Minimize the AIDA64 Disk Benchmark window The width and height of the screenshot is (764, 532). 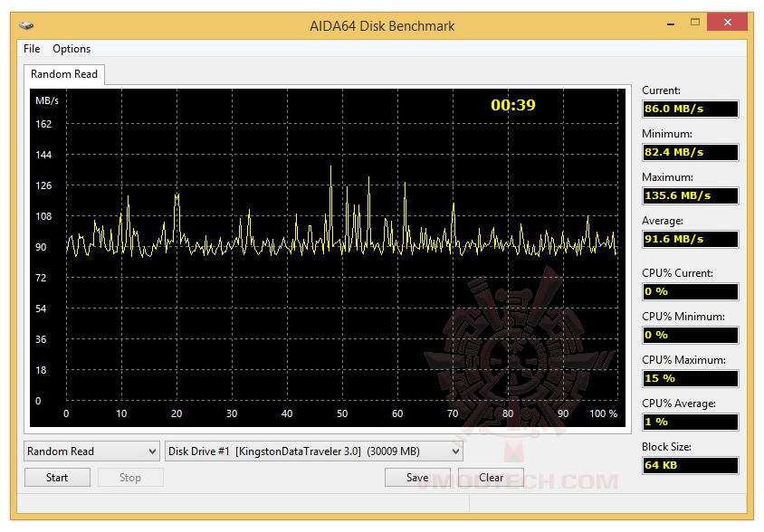tap(671, 24)
